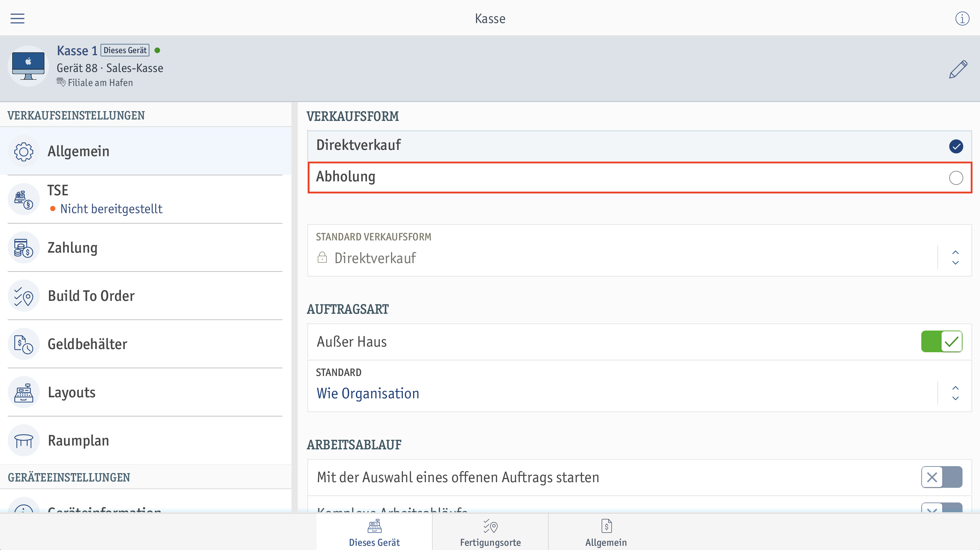
Task: Open the Geldbehälter settings entry
Action: [x=146, y=344]
